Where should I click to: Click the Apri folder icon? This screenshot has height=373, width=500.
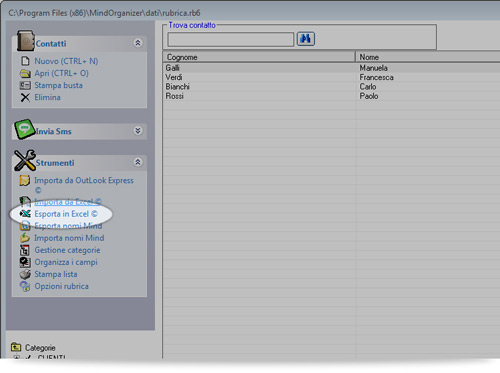point(25,73)
